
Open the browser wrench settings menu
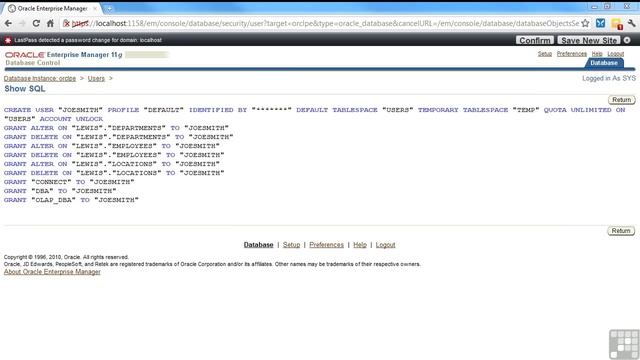tap(631, 23)
